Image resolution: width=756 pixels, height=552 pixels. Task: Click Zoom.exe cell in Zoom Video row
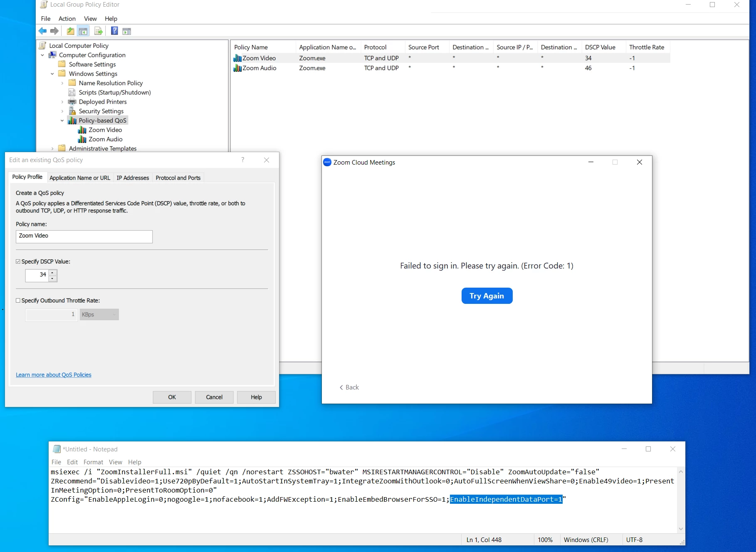point(312,58)
